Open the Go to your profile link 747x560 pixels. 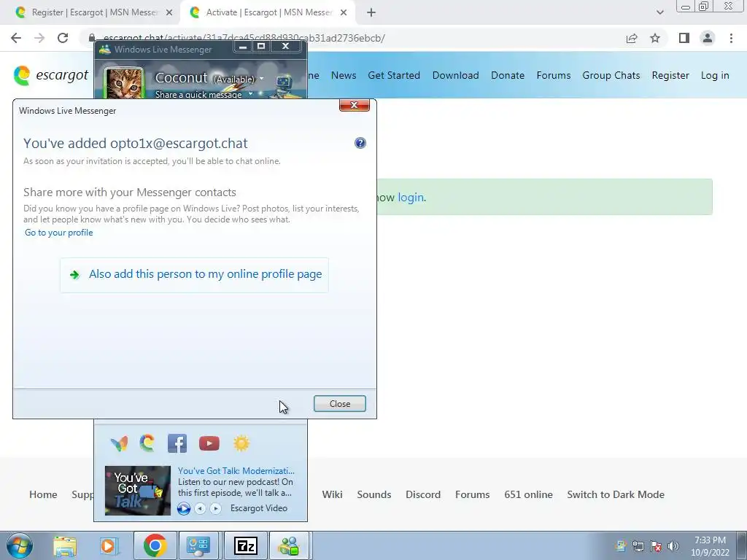[x=58, y=233]
